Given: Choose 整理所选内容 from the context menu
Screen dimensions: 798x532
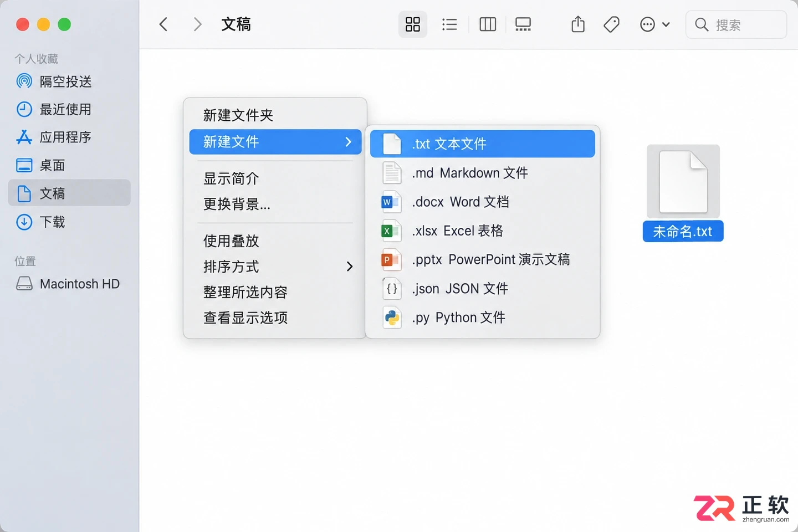Looking at the screenshot, I should pyautogui.click(x=275, y=292).
